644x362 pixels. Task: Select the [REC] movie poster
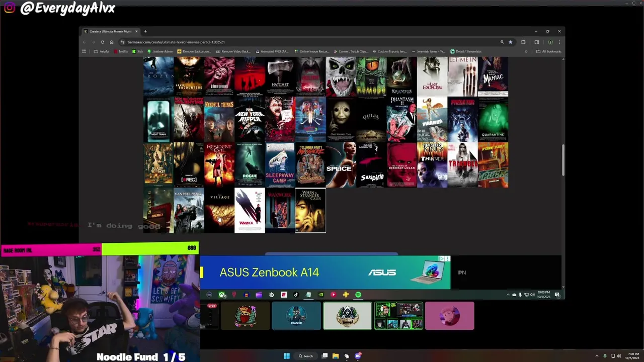pyautogui.click(x=189, y=165)
